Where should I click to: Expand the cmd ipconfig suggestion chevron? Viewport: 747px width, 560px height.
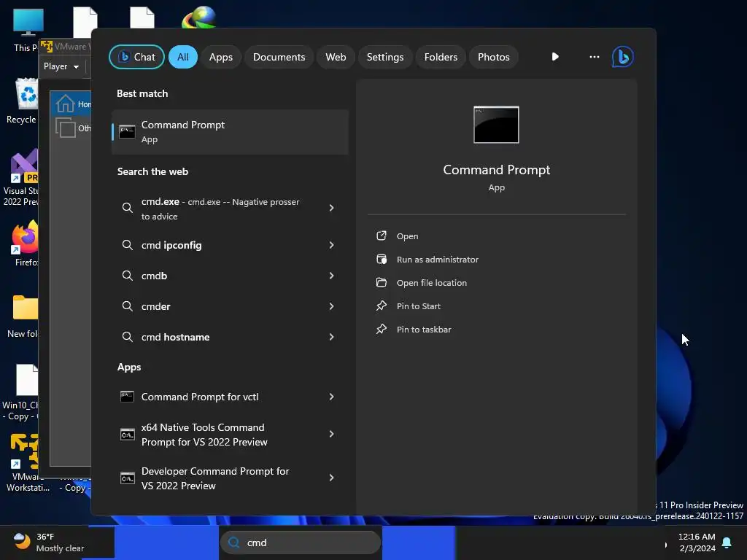(x=332, y=245)
